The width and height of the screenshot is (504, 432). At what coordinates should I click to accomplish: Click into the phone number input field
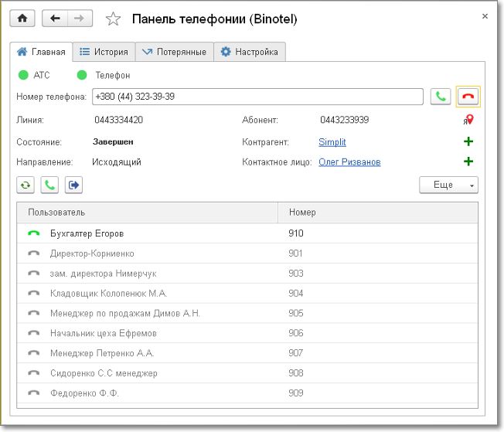pyautogui.click(x=257, y=97)
